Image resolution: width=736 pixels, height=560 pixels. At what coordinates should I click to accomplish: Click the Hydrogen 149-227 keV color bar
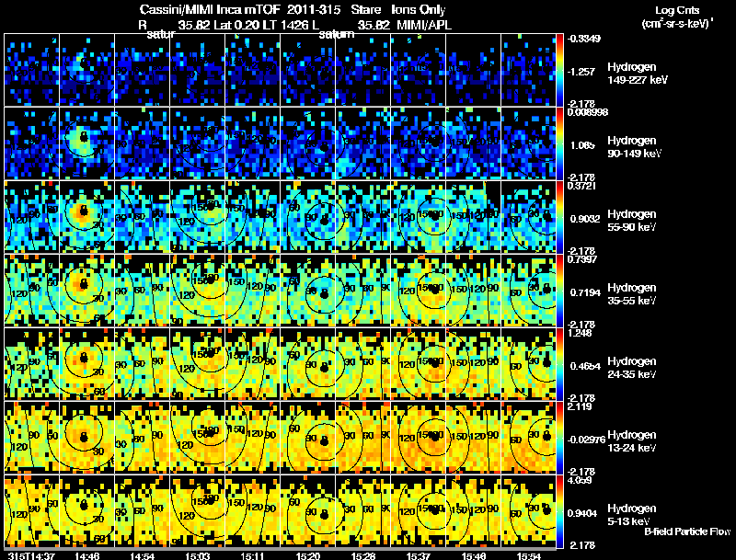coord(560,70)
